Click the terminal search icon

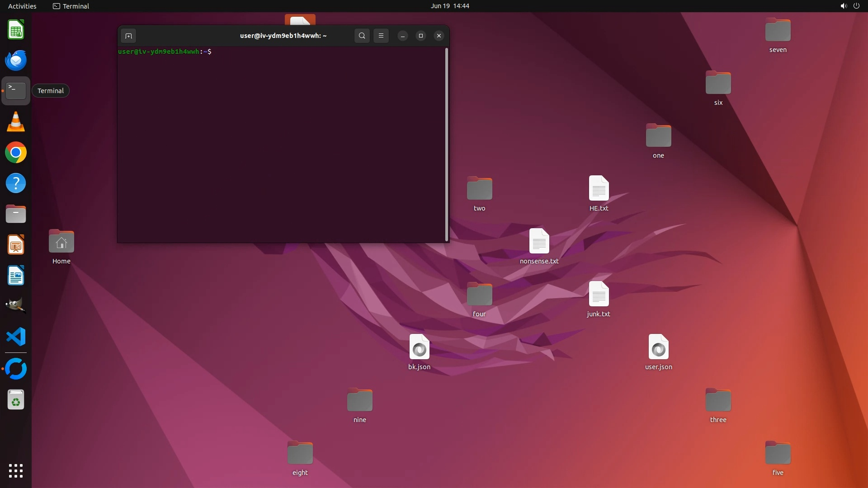362,36
